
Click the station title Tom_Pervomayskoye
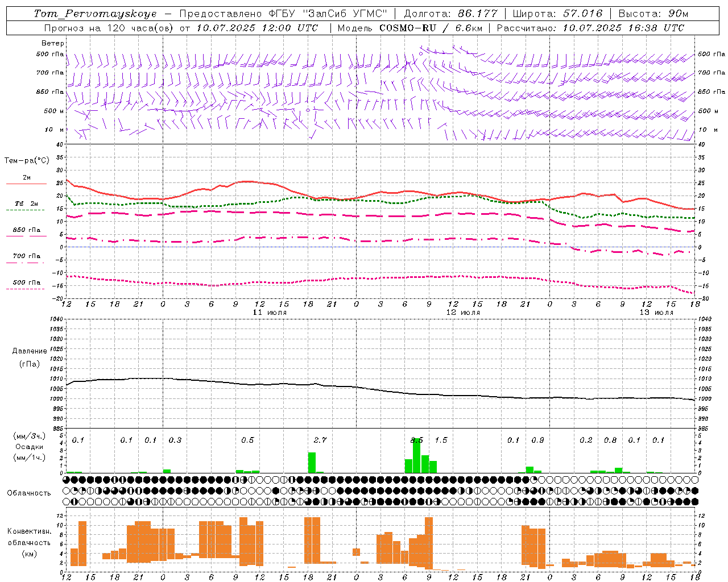pyautogui.click(x=96, y=14)
